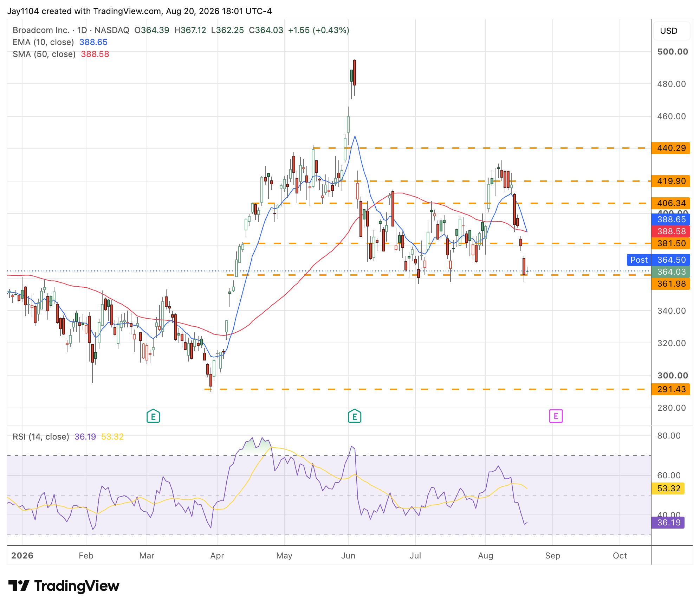
Task: Click the 80.00 RSI axis label
Action: [669, 436]
